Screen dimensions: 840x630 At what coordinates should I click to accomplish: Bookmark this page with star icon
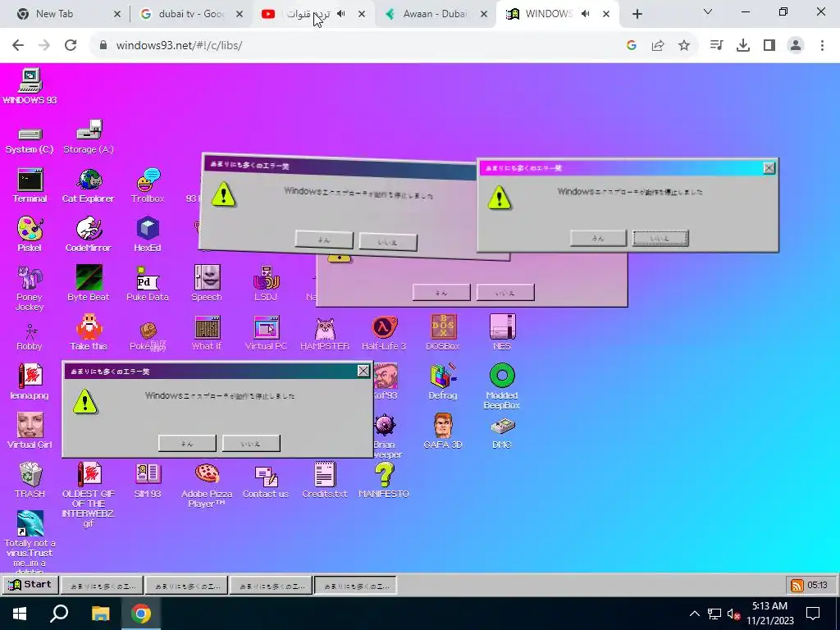(684, 46)
